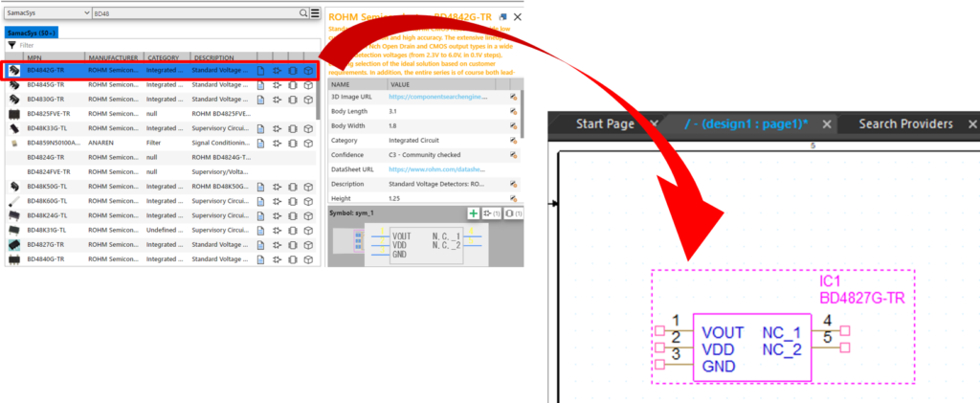Click footprint icon in BD48K60G-TL row

[x=293, y=201]
